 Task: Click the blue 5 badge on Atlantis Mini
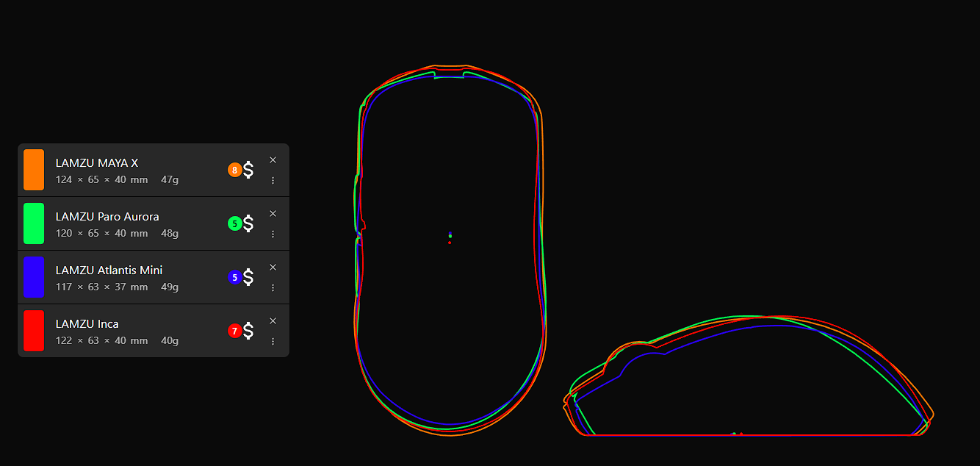tap(235, 278)
